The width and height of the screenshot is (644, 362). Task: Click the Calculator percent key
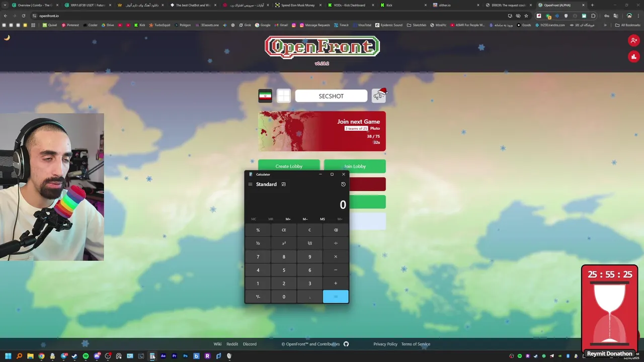pyautogui.click(x=258, y=230)
